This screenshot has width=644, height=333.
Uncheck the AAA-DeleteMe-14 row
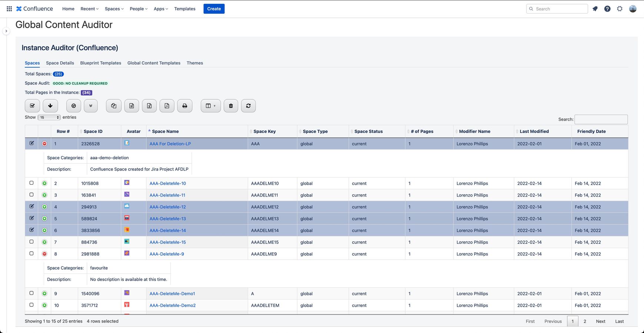pyautogui.click(x=31, y=230)
